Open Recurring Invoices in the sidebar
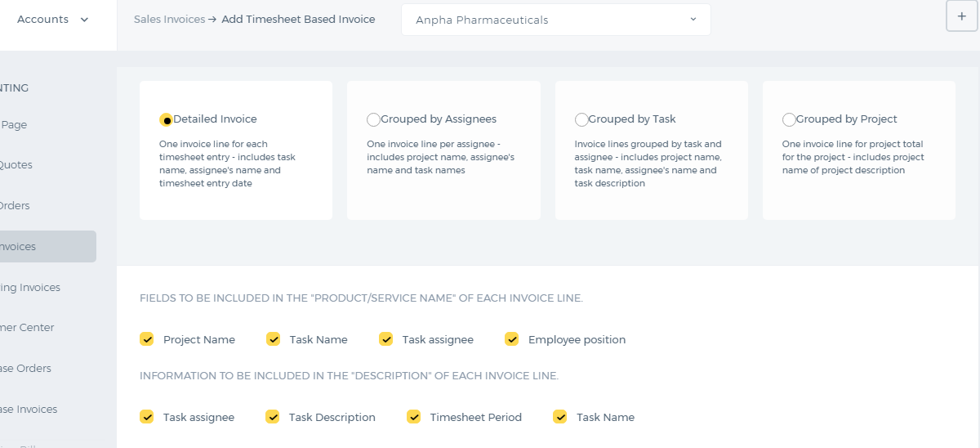 (30, 288)
